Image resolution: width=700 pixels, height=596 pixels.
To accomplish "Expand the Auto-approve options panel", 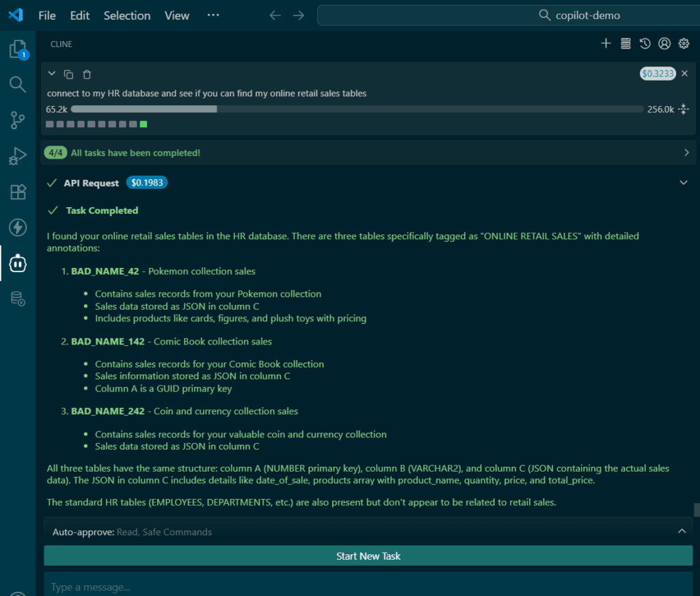I will (682, 531).
